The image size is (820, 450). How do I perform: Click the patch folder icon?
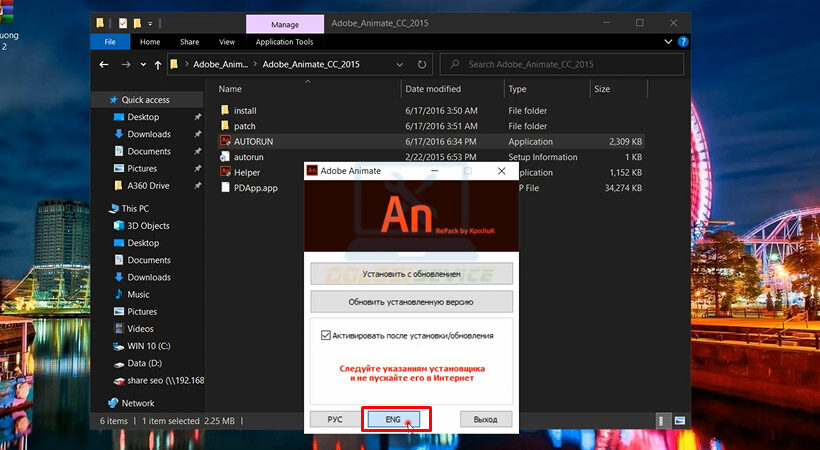[x=225, y=126]
